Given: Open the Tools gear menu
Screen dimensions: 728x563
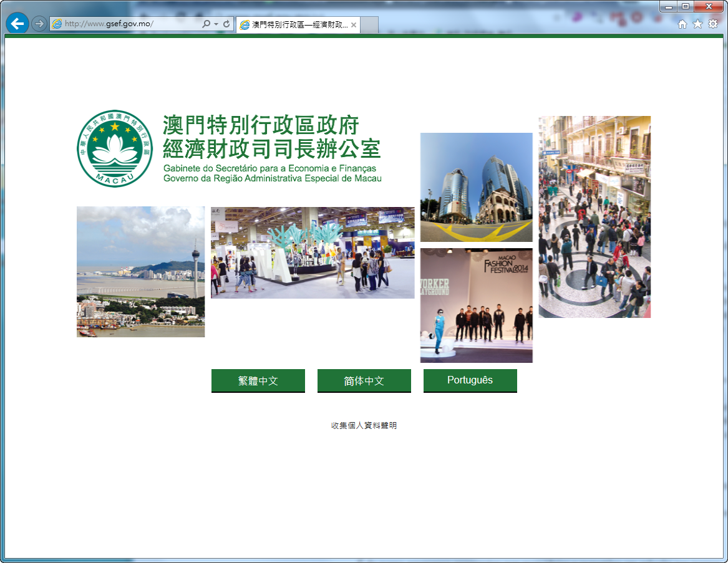Looking at the screenshot, I should (713, 24).
